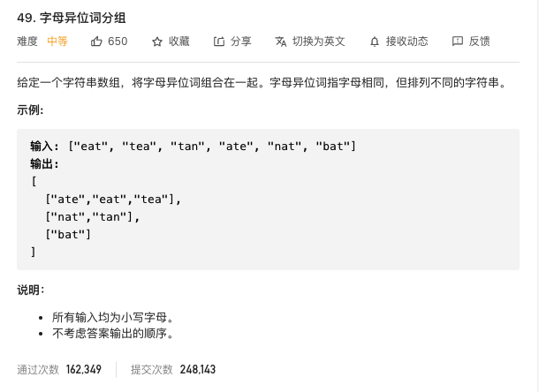Click the translate icon beside 切换为英文
Screen dimensions: 539x392
[281, 41]
